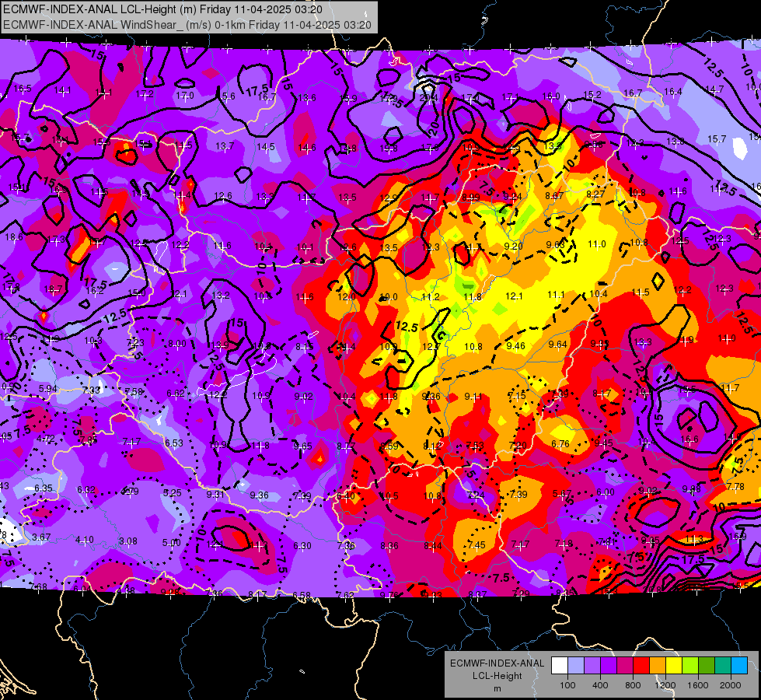
Task: Click the 7.24 grid point value
Action: (x=475, y=495)
